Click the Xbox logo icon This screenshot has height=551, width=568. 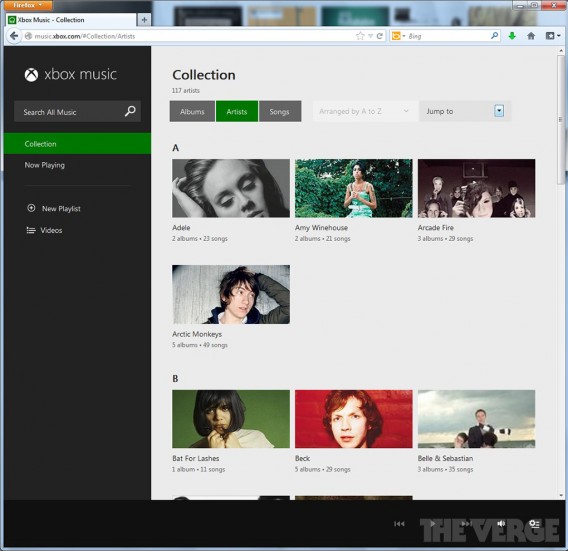(32, 75)
